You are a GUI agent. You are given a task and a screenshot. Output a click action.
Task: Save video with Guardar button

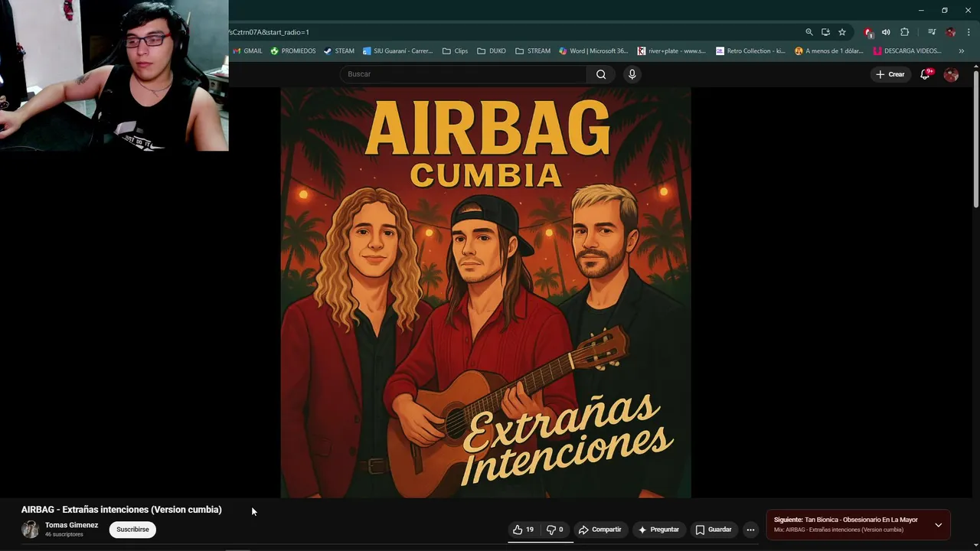(714, 530)
